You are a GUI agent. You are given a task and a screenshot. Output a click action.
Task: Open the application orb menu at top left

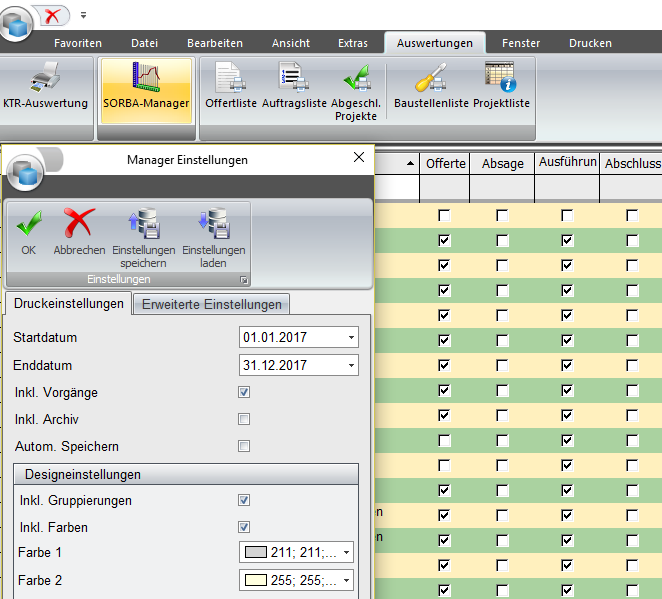tap(16, 24)
